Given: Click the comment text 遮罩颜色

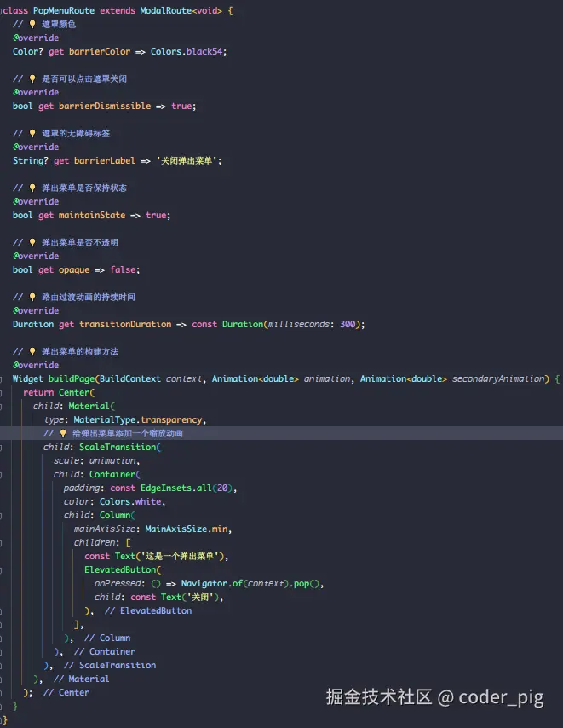Looking at the screenshot, I should (59, 24).
